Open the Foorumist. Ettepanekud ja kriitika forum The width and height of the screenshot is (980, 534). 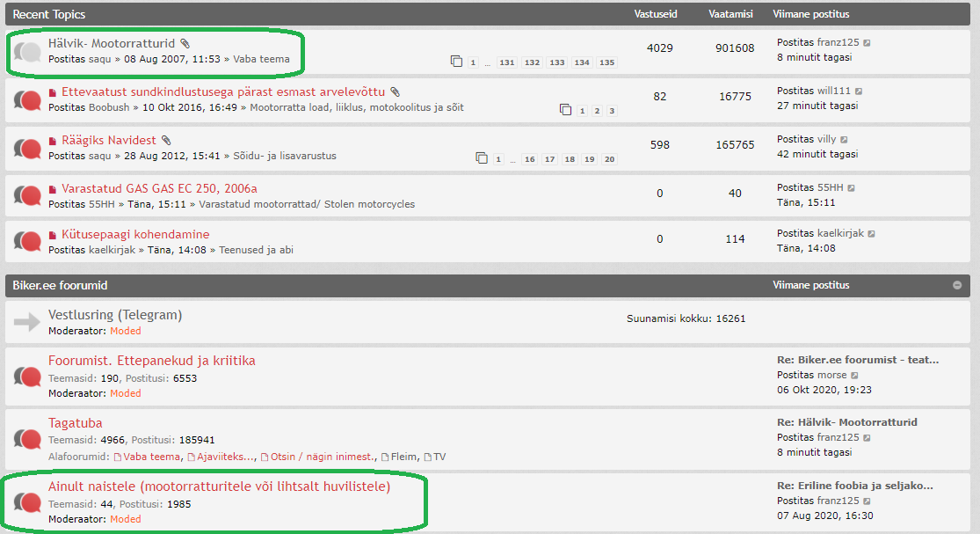(152, 361)
